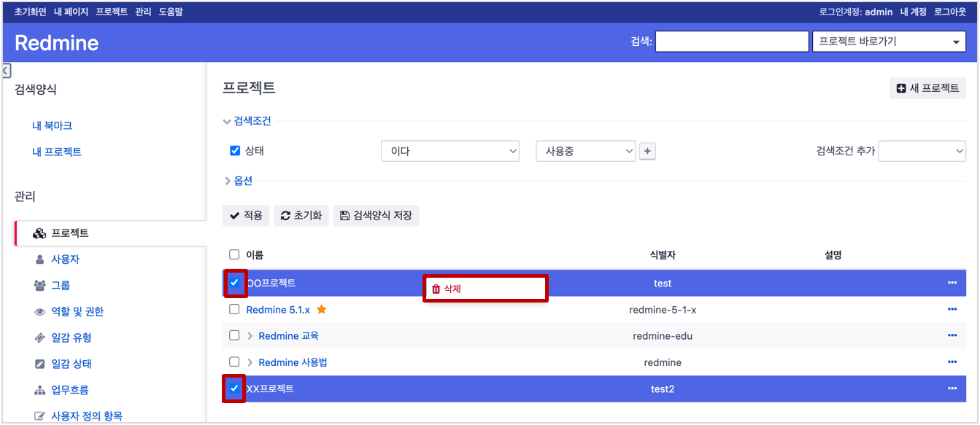Open 프로젝트 in the top menu
Image resolution: width=980 pixels, height=425 pixels.
[112, 12]
